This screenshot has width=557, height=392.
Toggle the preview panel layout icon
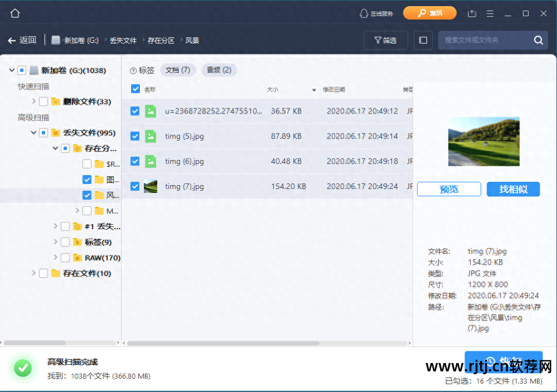point(422,40)
